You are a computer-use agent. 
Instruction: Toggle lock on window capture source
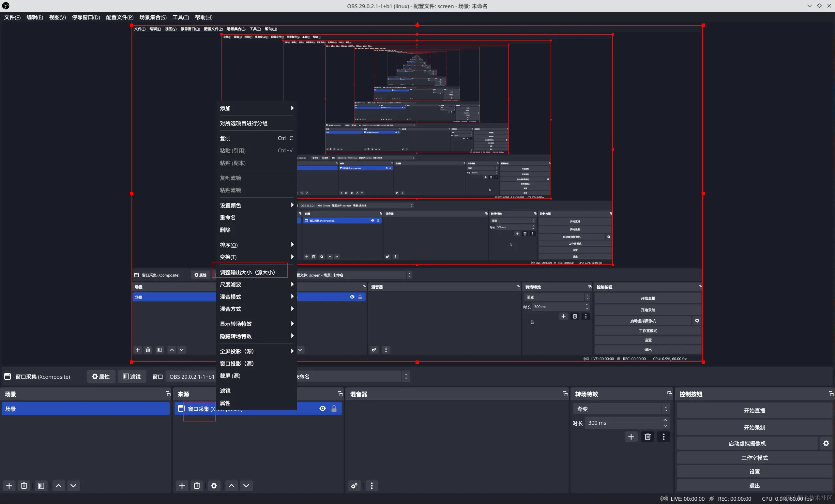pyautogui.click(x=334, y=408)
